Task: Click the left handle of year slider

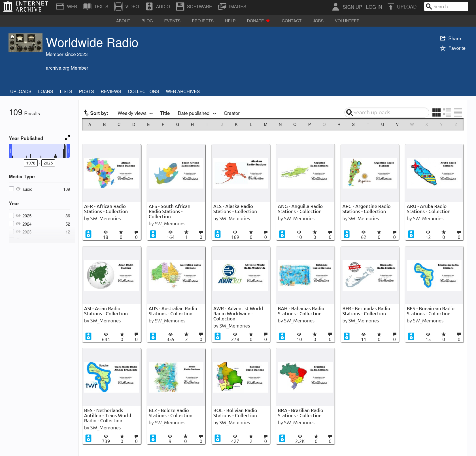Action: [x=11, y=151]
